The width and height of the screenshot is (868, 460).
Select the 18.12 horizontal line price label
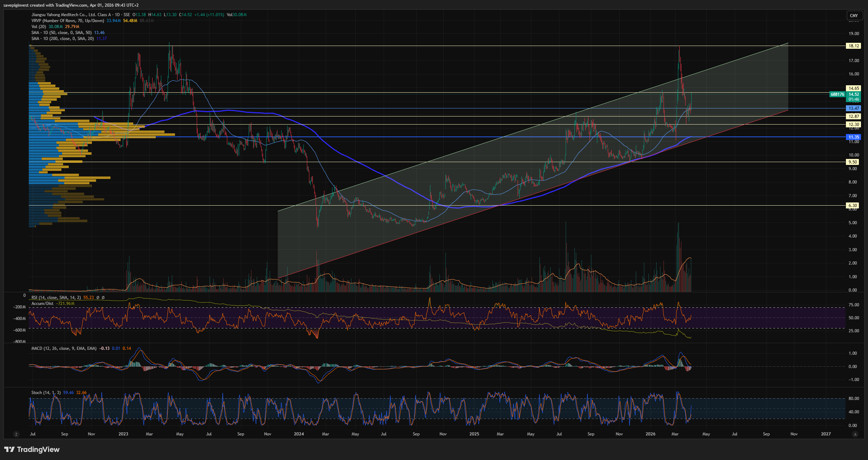tap(853, 46)
